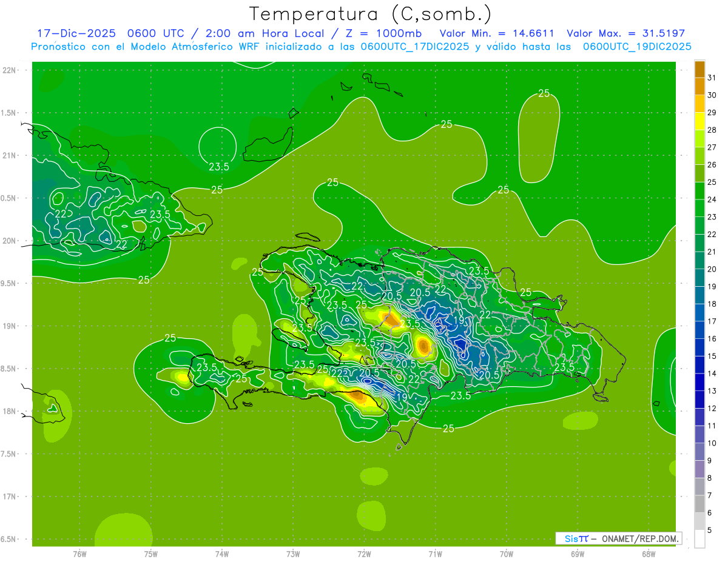Click the "71W" longitude axis label
Image resolution: width=728 pixels, height=562 pixels.
[x=435, y=554]
